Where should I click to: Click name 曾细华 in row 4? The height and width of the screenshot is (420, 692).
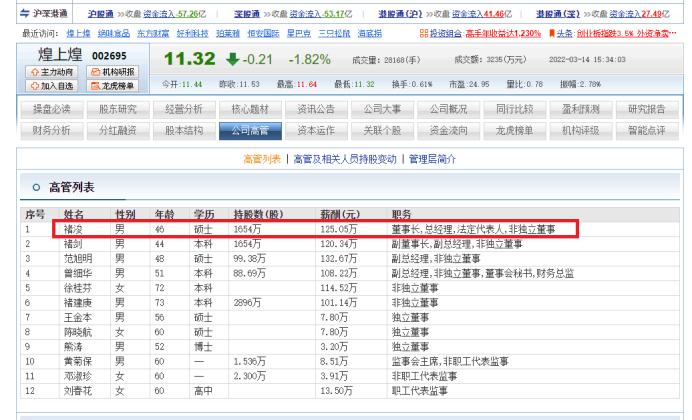[78, 274]
